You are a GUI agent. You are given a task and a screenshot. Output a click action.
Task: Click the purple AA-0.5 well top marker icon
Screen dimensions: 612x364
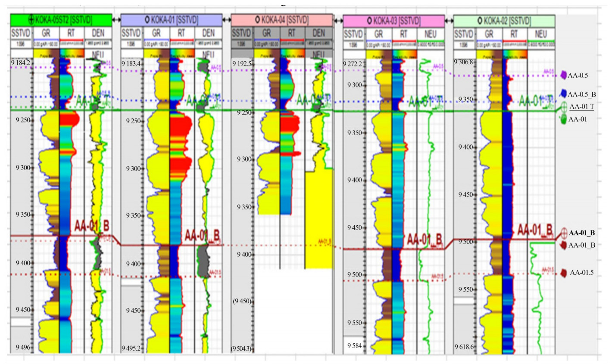(562, 75)
